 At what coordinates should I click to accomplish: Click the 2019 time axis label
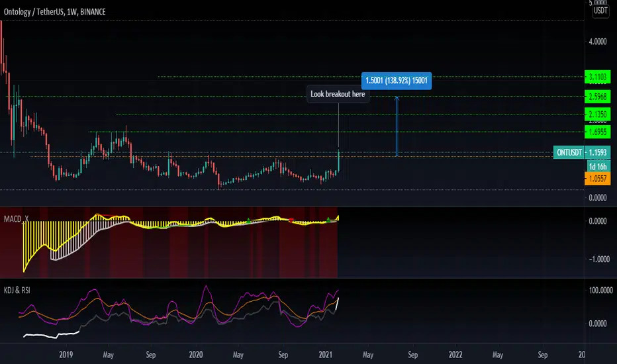pos(66,355)
